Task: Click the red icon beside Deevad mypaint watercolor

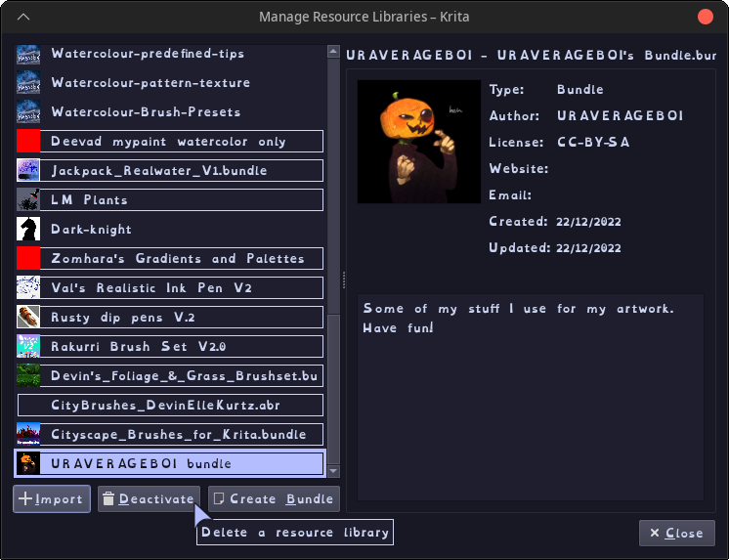Action: pos(28,142)
